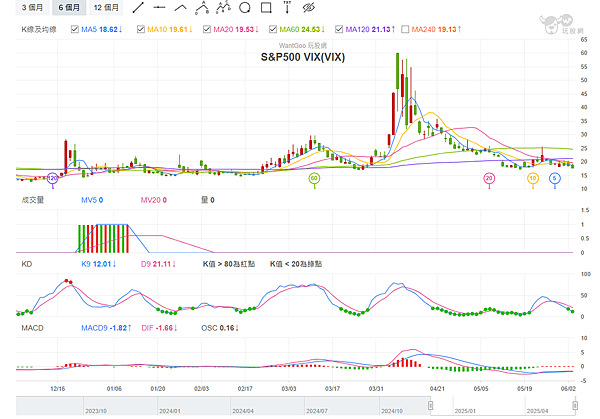Select the angle line drawing tool

(181, 7)
